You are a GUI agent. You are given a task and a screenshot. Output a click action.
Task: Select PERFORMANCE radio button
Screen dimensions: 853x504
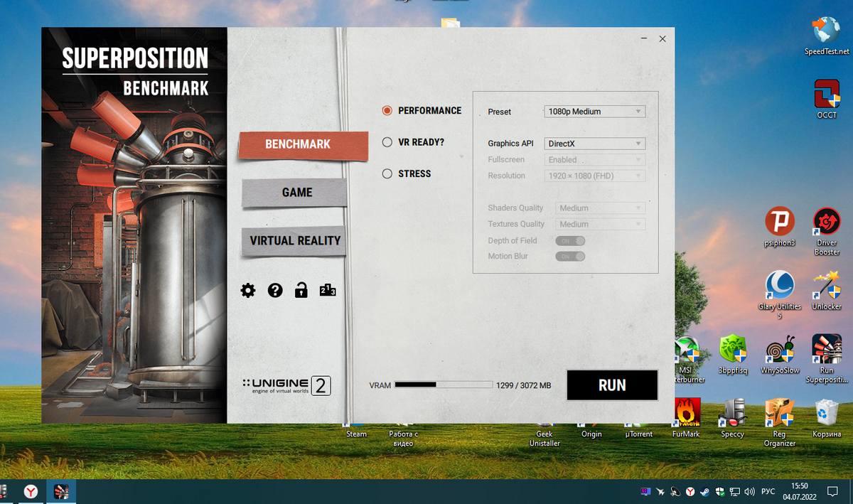coord(387,110)
